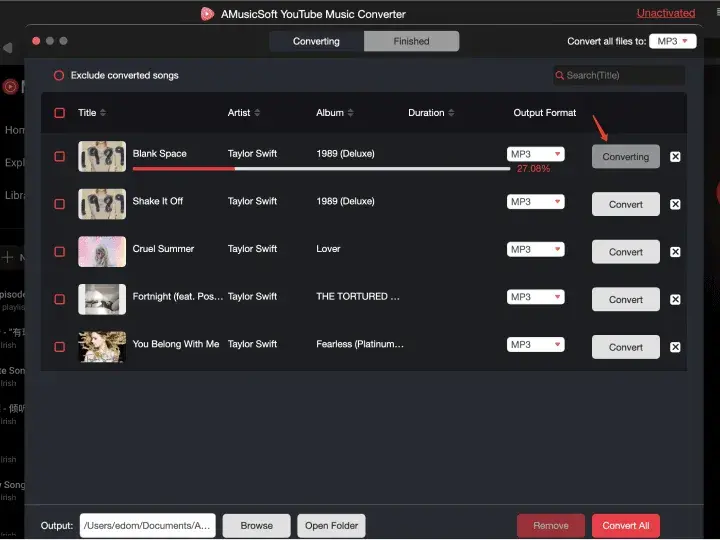
Task: Check the Shake It Off row checkbox
Action: pyautogui.click(x=60, y=204)
